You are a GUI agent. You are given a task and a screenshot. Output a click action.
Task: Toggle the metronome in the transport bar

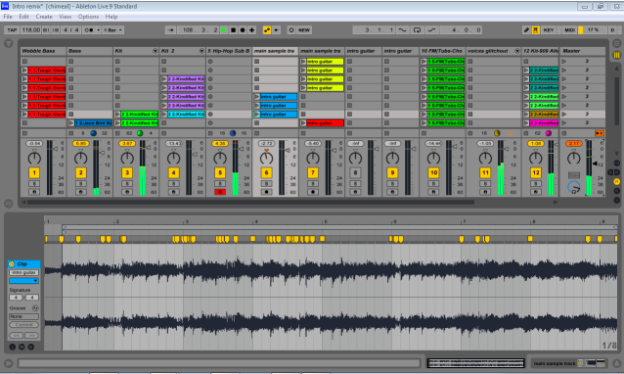(89, 30)
